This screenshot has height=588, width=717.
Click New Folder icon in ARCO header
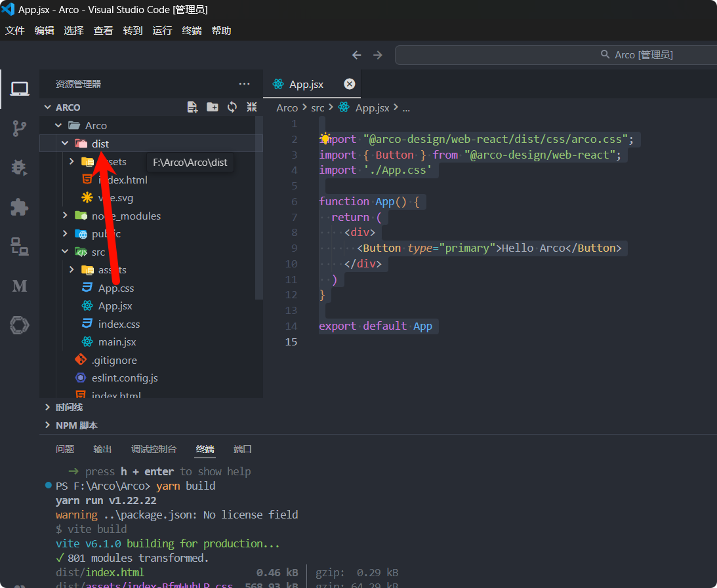212,107
